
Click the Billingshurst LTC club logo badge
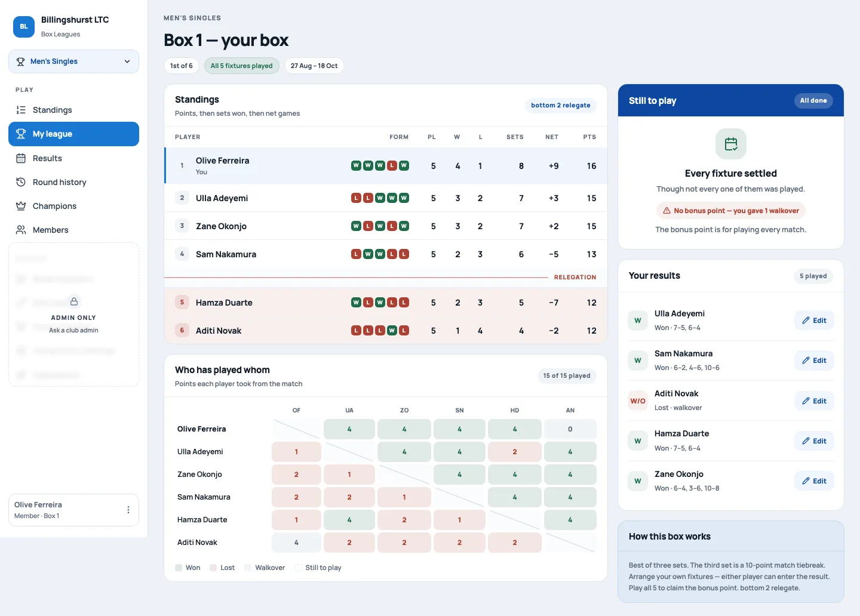click(24, 26)
